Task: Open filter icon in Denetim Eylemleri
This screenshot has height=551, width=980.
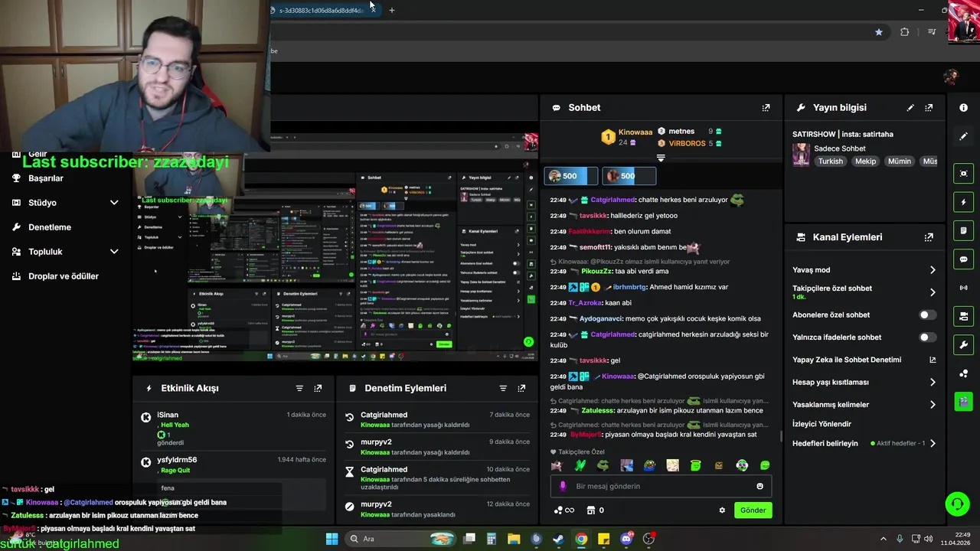Action: (x=503, y=388)
